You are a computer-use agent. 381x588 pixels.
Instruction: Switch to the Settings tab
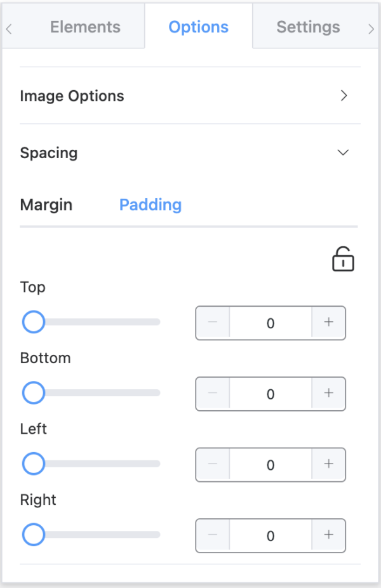pos(308,27)
